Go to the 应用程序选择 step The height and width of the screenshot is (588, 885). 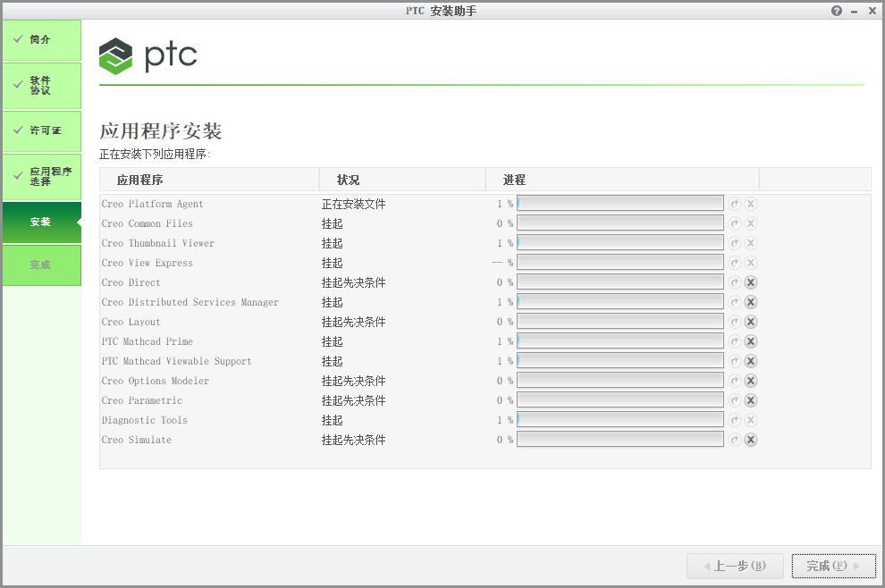(42, 177)
